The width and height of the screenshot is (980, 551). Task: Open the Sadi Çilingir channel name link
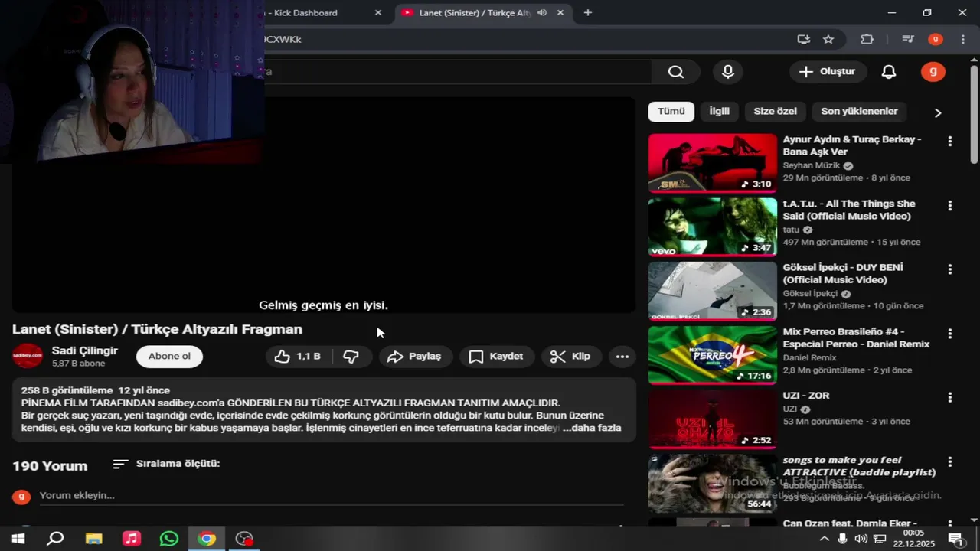click(x=84, y=350)
